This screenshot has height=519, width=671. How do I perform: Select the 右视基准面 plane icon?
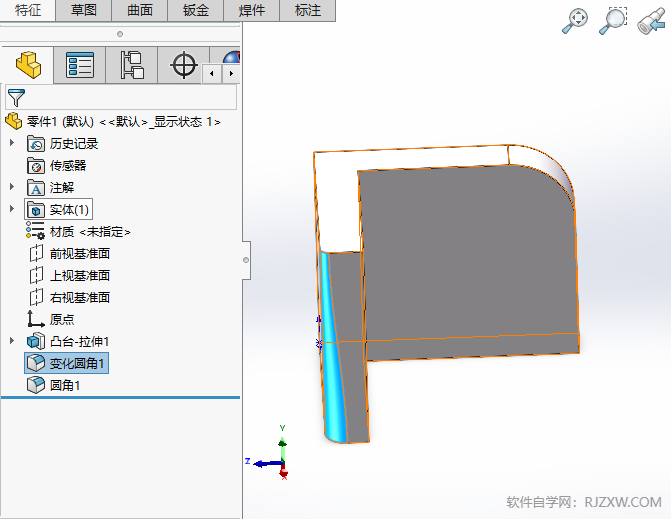click(x=36, y=297)
